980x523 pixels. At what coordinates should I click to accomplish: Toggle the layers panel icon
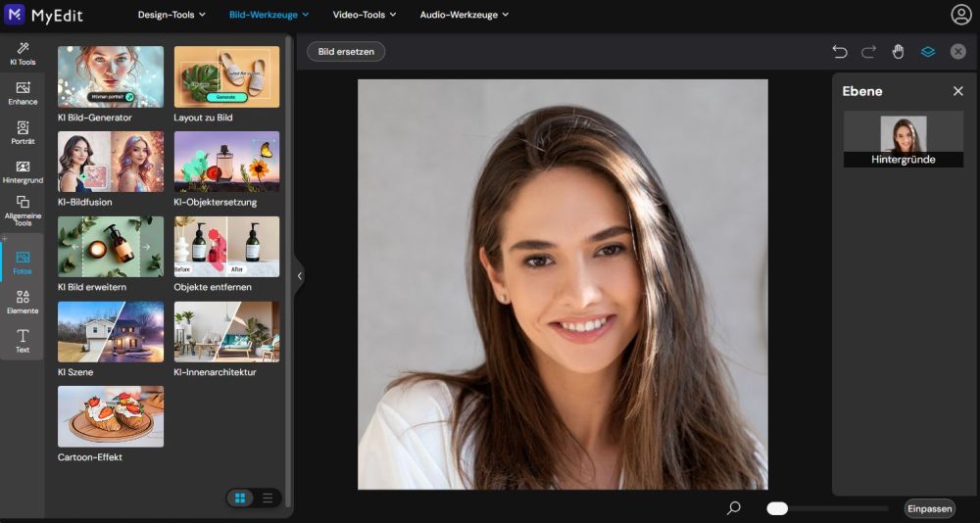[927, 51]
